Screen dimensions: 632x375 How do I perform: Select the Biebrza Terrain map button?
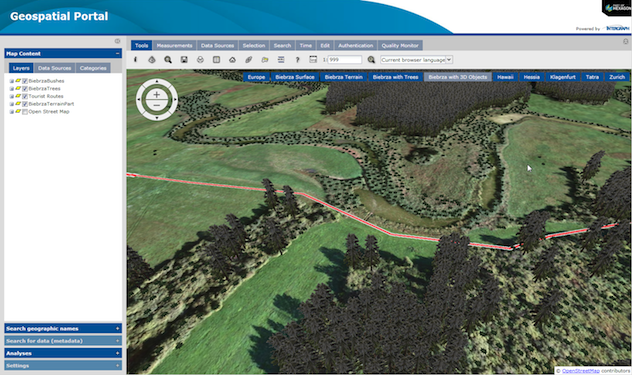point(344,77)
